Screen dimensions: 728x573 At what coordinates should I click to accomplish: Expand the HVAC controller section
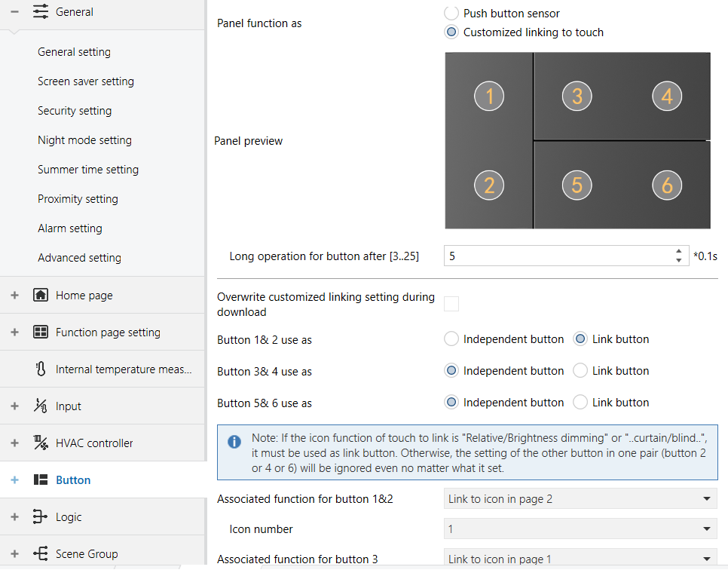pyautogui.click(x=14, y=443)
